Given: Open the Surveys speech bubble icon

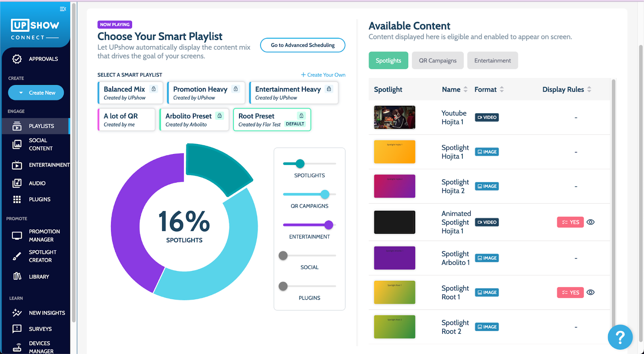Looking at the screenshot, I should click(x=17, y=329).
